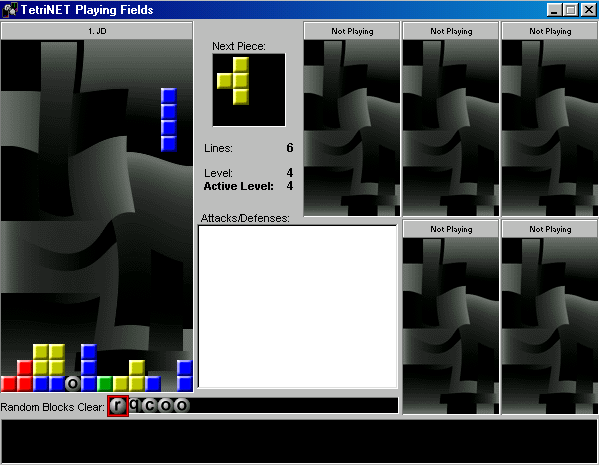Click the Not Playing header nearest the Next Piece box
Viewport: 599px width, 465px height.
coord(351,31)
